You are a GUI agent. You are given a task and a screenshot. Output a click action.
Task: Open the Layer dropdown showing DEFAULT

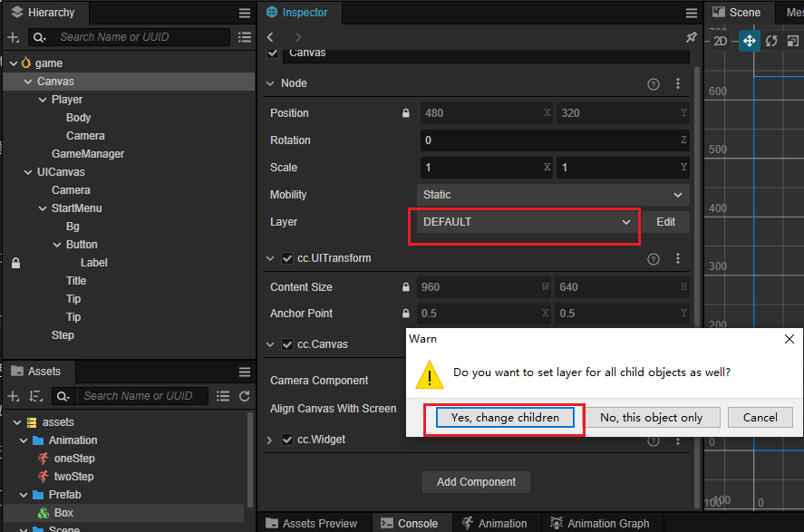(x=526, y=222)
